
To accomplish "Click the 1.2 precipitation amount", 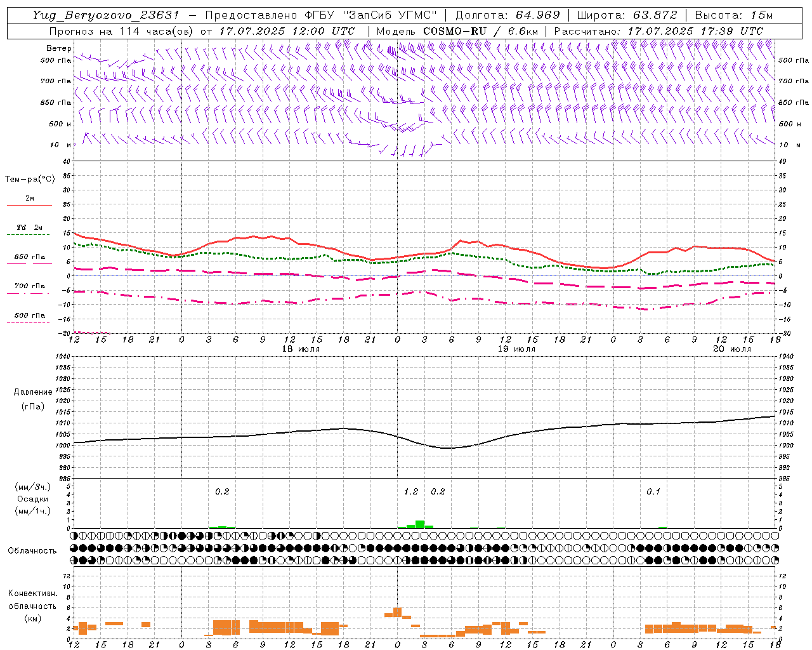I will click(411, 492).
